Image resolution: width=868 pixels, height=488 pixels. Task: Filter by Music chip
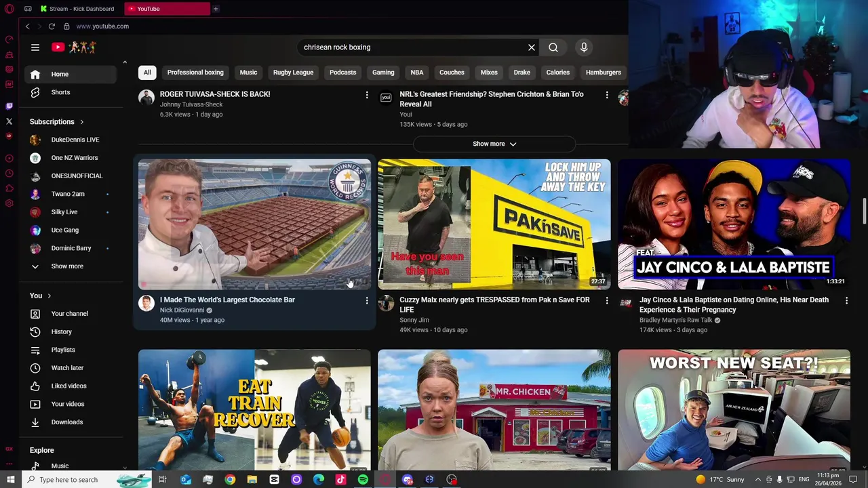(248, 73)
